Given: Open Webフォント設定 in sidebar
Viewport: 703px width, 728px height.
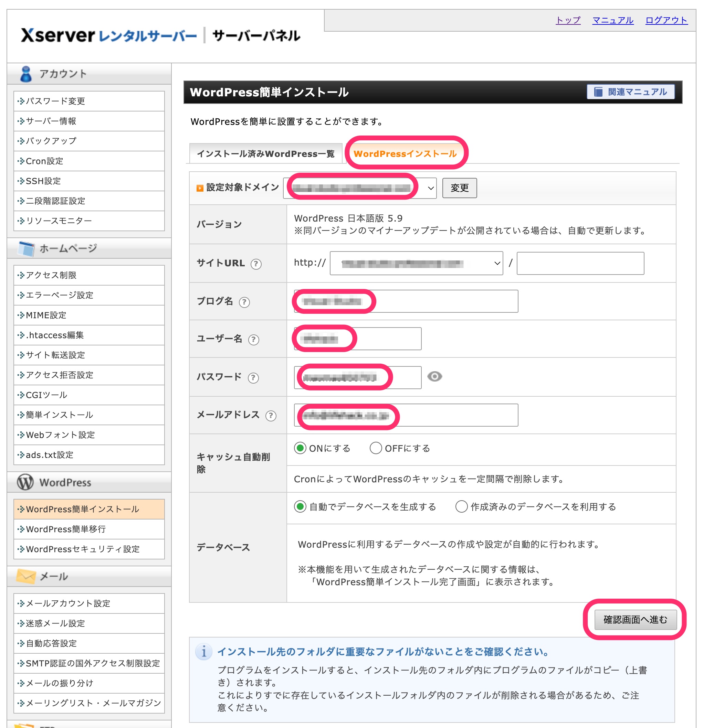Looking at the screenshot, I should [89, 435].
